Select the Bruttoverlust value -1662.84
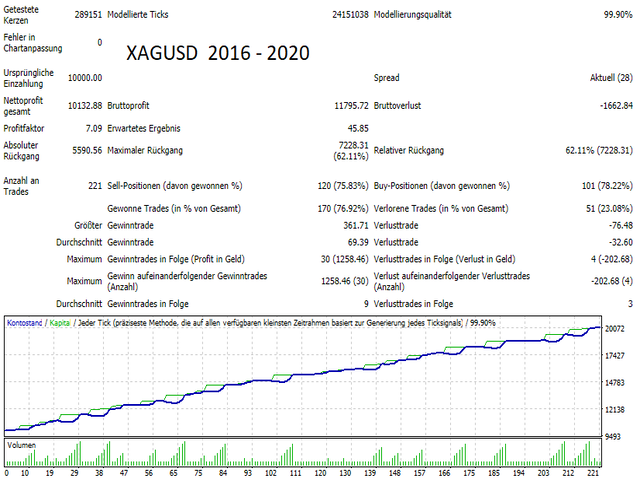Viewport: 640px width, 480px height. pyautogui.click(x=616, y=106)
